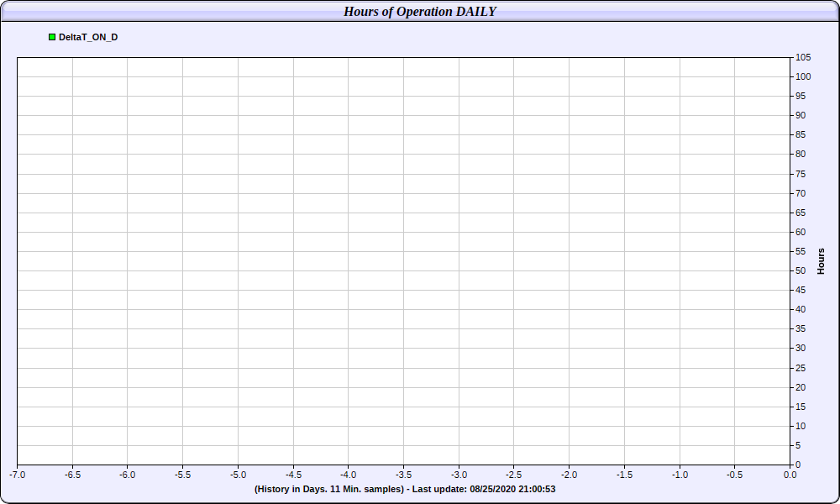Click the y-axis value 45
The height and width of the screenshot is (504, 840).
coord(801,290)
